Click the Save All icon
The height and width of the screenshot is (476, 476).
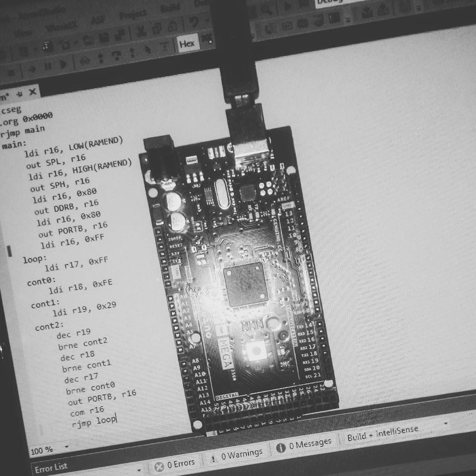point(119,34)
